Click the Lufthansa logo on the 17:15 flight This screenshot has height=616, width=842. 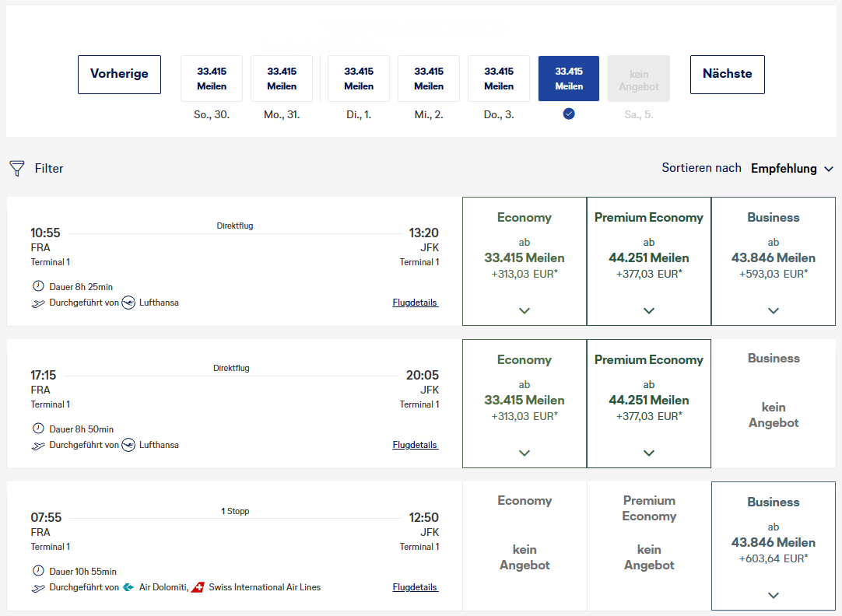[x=128, y=445]
